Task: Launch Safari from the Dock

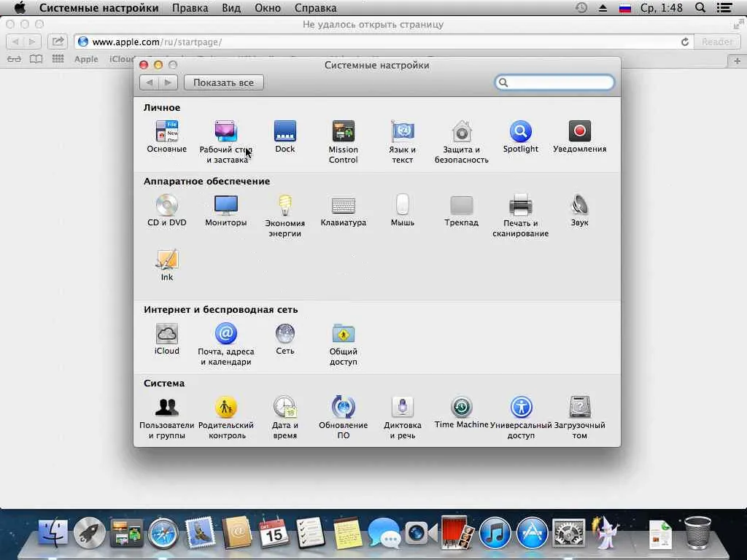Action: (163, 533)
